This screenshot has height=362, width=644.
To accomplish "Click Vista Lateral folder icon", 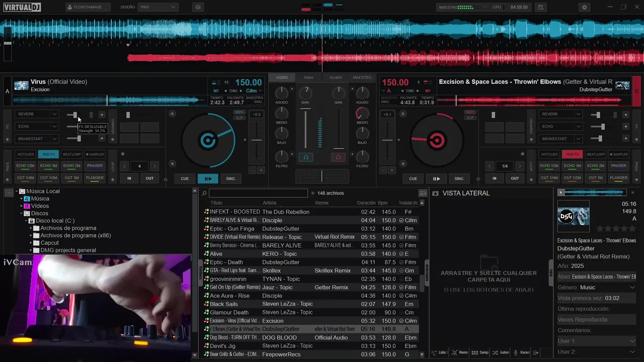I will click(x=435, y=193).
